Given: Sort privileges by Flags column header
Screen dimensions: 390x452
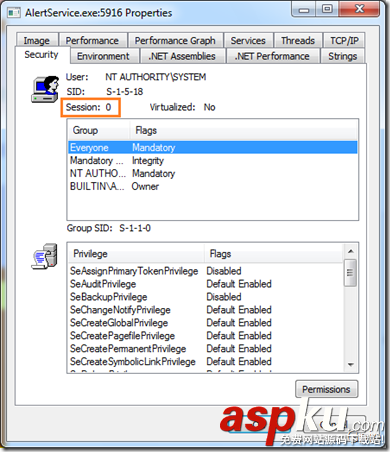Looking at the screenshot, I should (273, 254).
